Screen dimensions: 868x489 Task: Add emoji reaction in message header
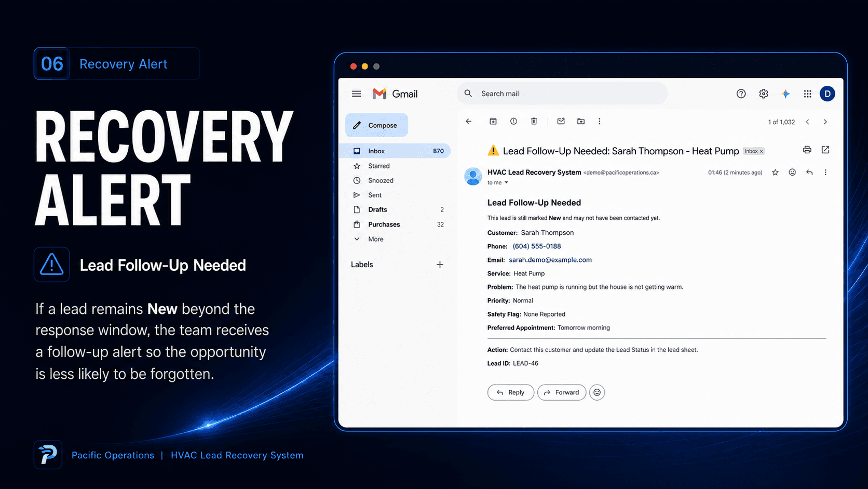coord(792,173)
